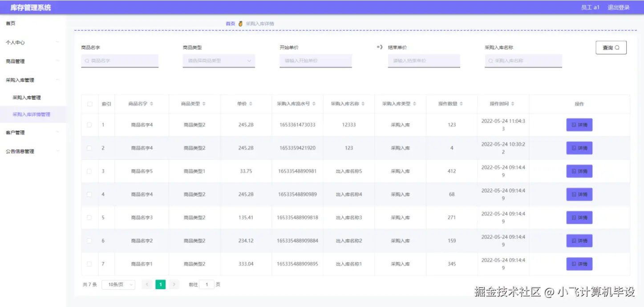Open 详情 for 出入库名称2 row
This screenshot has height=307, width=644.
click(x=579, y=241)
